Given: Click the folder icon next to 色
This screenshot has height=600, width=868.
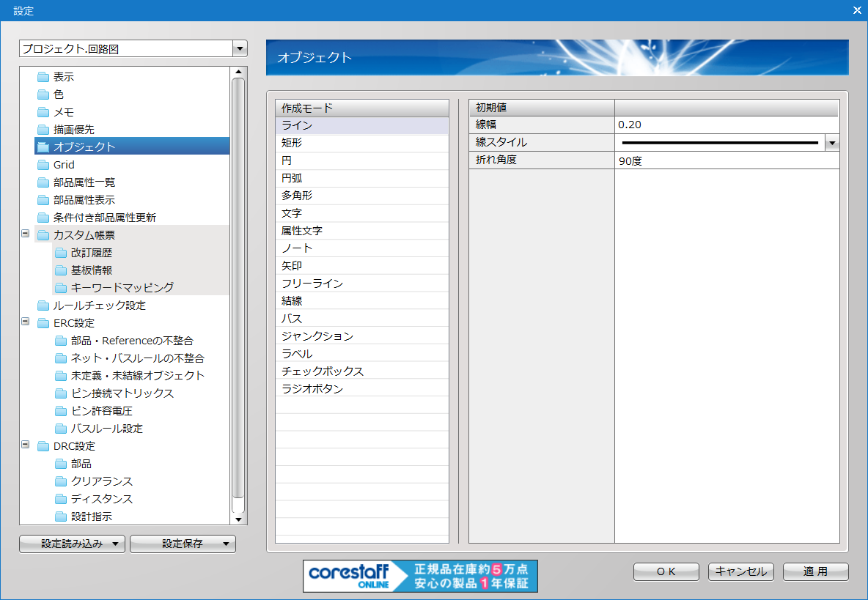Looking at the screenshot, I should pyautogui.click(x=43, y=95).
